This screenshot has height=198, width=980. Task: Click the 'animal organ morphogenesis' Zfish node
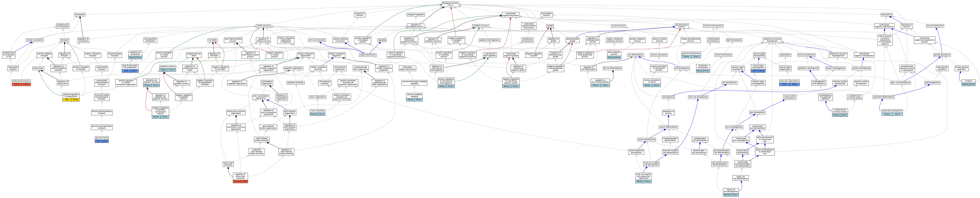[x=758, y=68]
